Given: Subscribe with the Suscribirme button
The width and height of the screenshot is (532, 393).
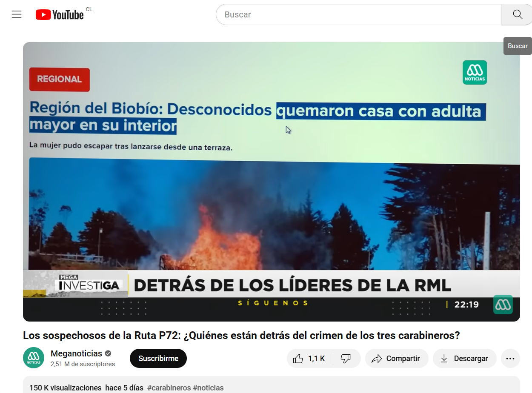Looking at the screenshot, I should [x=158, y=359].
